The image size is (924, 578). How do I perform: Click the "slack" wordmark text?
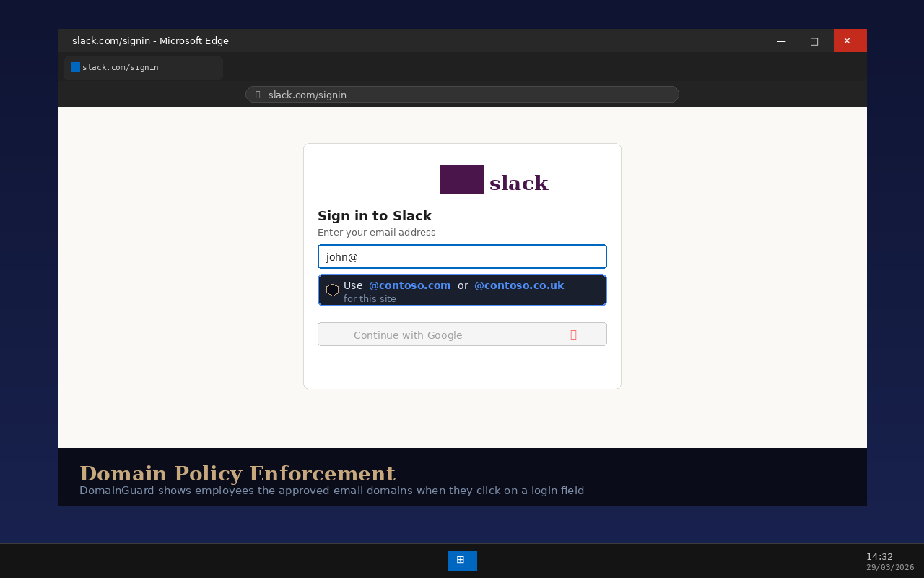(519, 184)
